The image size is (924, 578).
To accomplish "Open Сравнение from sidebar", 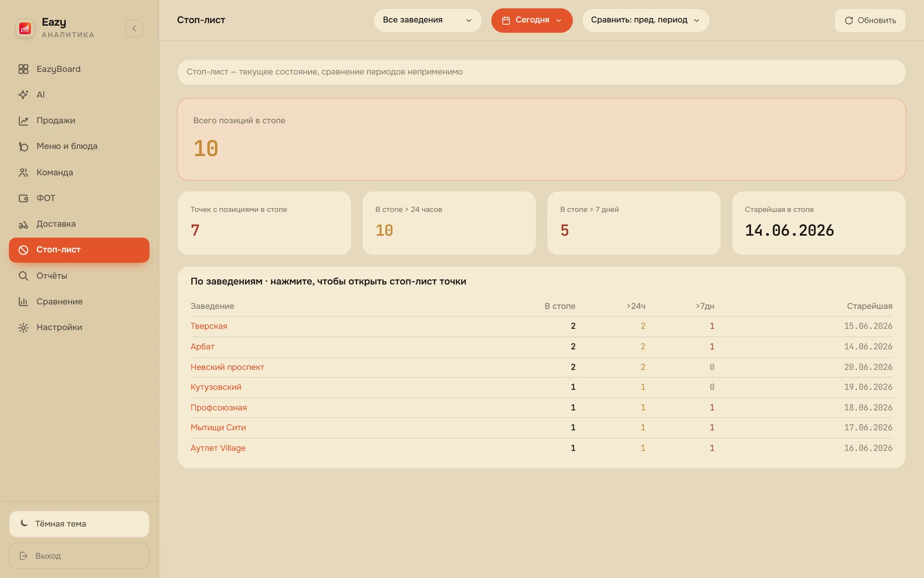I will point(79,302).
